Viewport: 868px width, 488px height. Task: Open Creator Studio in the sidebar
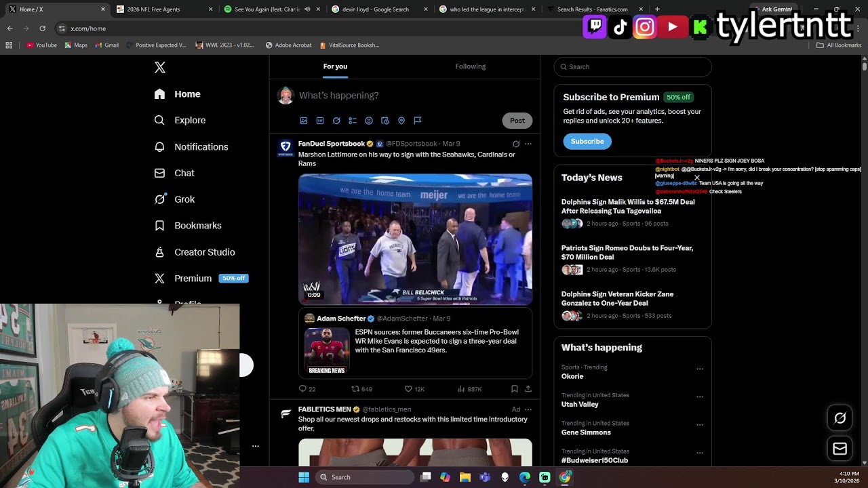[x=195, y=252]
